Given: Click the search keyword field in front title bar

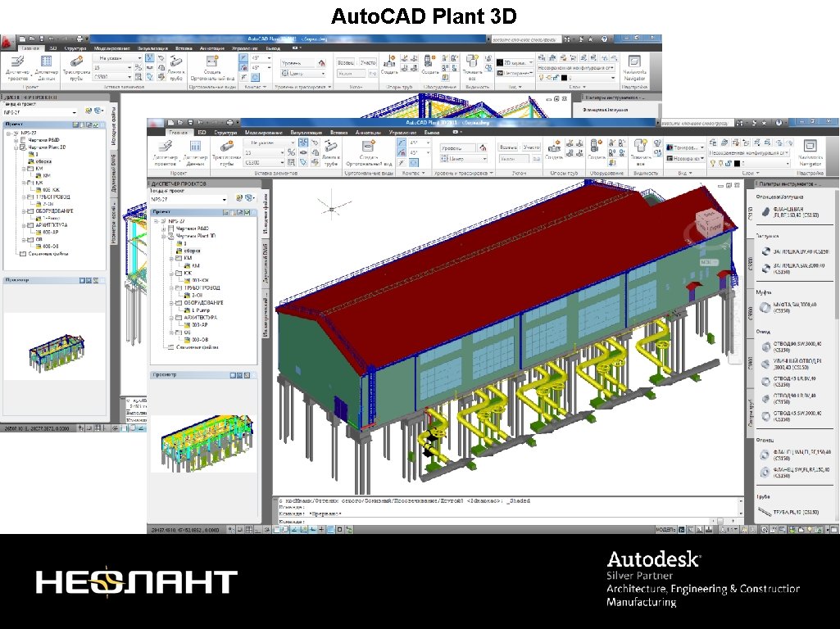Looking at the screenshot, I should point(696,123).
